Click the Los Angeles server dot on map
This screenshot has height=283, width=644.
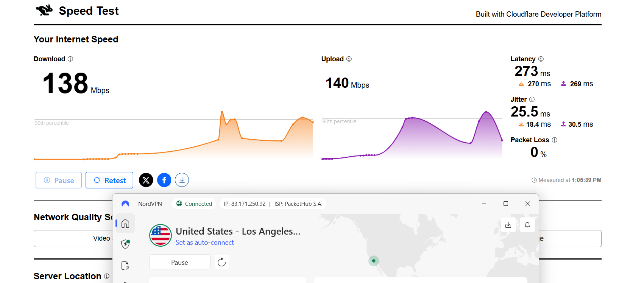pos(374,261)
